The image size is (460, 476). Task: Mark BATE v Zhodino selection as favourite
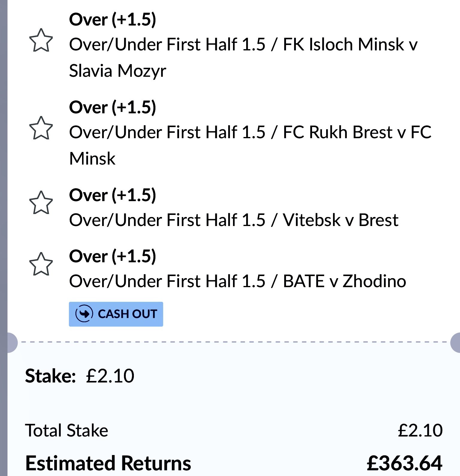(41, 264)
